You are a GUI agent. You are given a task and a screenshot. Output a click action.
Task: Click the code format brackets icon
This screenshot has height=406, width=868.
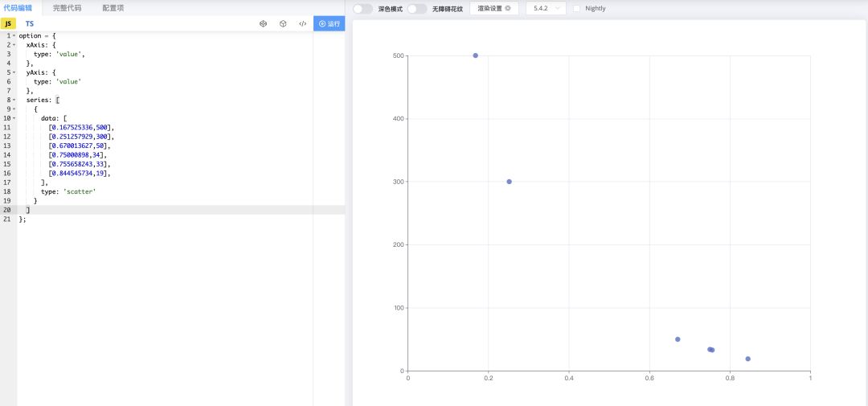[x=302, y=24]
